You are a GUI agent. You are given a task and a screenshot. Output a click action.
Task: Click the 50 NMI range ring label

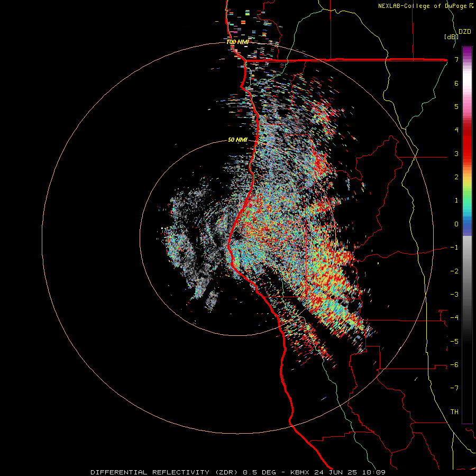[x=237, y=140]
